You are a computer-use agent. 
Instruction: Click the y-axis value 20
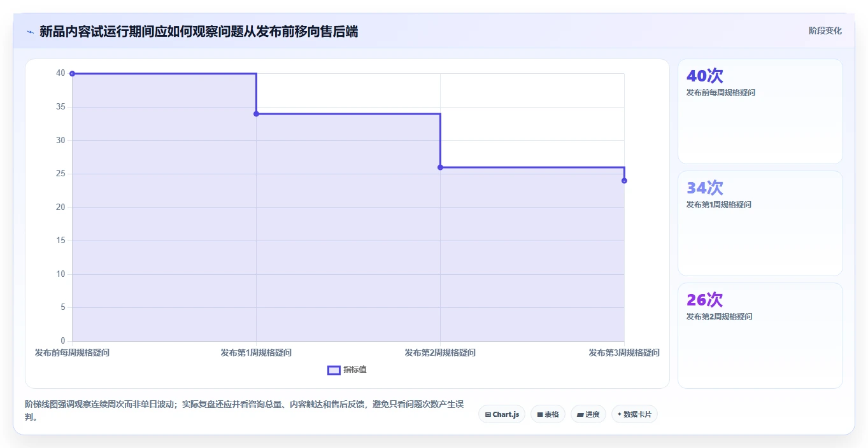pyautogui.click(x=60, y=207)
